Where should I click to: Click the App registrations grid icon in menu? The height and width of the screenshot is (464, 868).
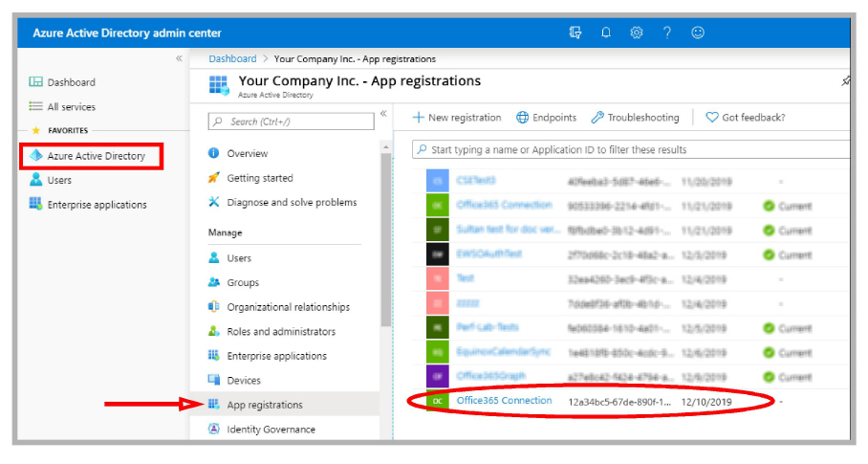214,404
